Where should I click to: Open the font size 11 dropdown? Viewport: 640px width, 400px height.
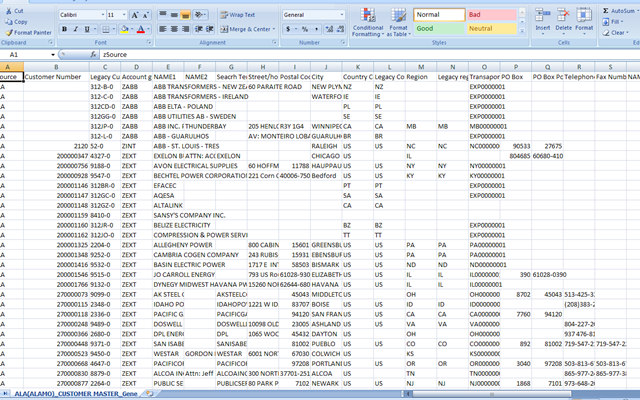tap(124, 15)
